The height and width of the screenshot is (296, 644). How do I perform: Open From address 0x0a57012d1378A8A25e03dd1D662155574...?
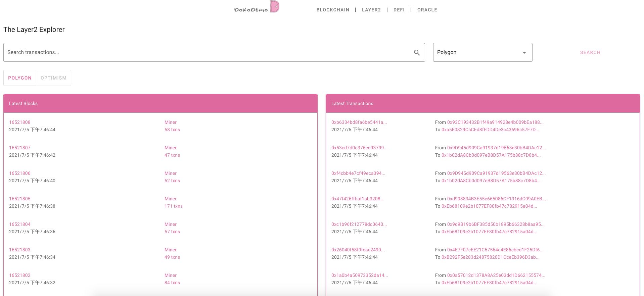496,275
